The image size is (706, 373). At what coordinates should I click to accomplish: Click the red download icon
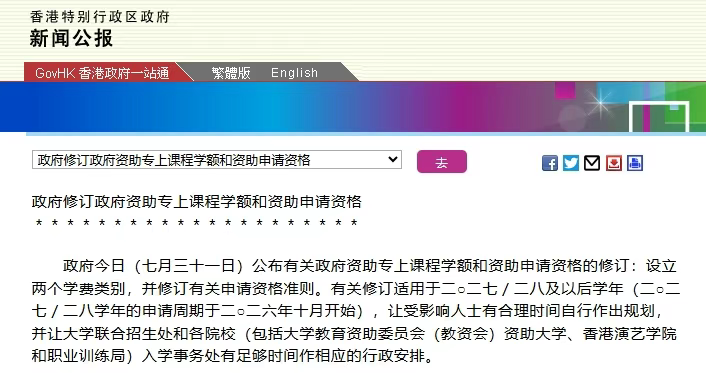point(614,163)
